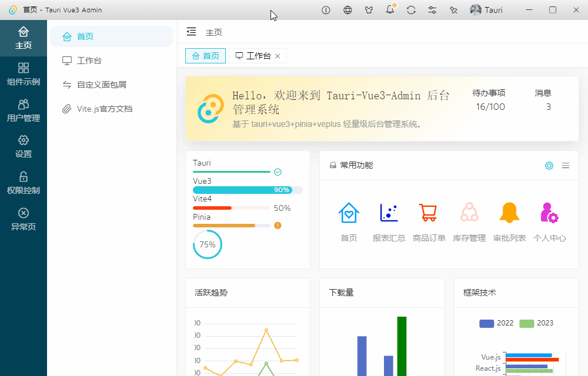Select the 报表汇总 chart icon
This screenshot has height=376, width=588.
coord(389,213)
